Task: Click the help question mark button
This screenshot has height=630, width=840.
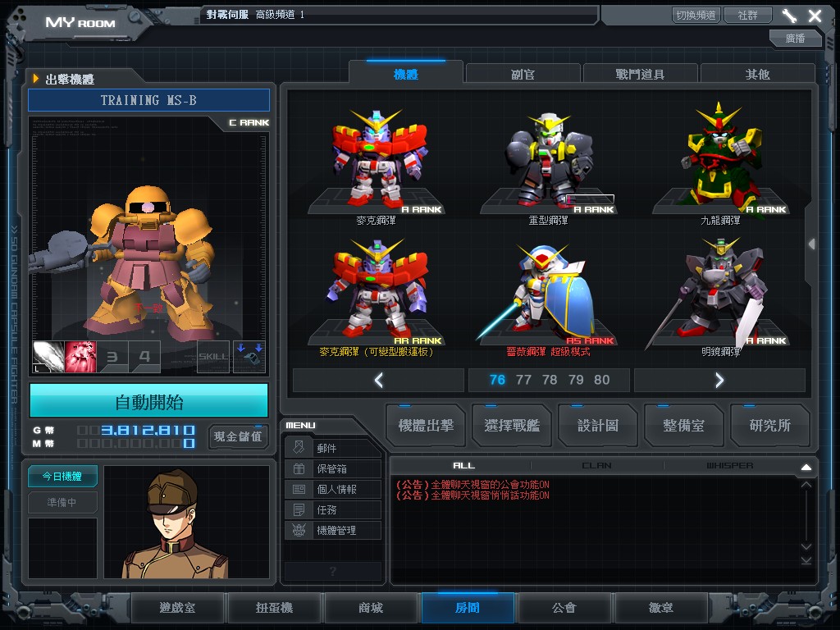Action: tap(333, 571)
